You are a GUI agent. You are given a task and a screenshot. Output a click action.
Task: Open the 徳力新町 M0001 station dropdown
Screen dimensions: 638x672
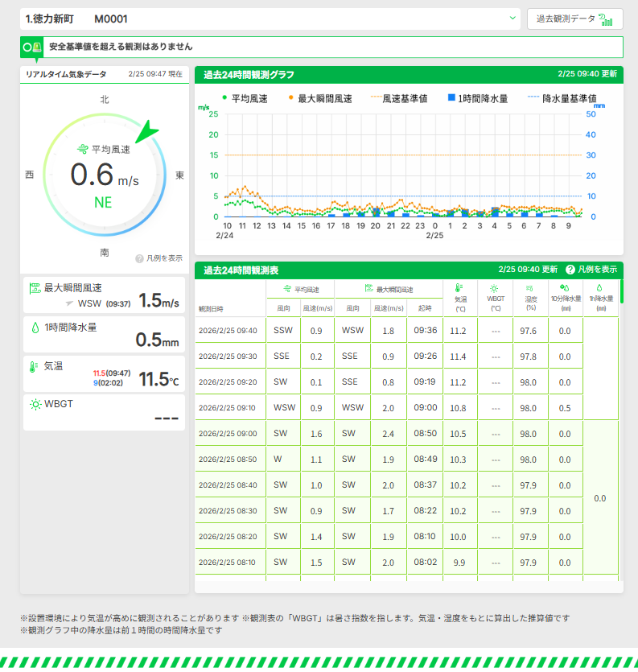(270, 19)
